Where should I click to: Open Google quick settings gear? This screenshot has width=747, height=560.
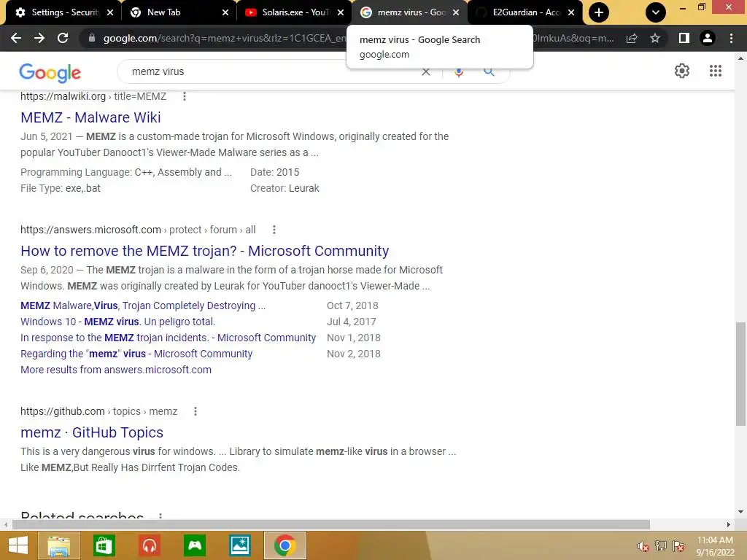point(682,71)
